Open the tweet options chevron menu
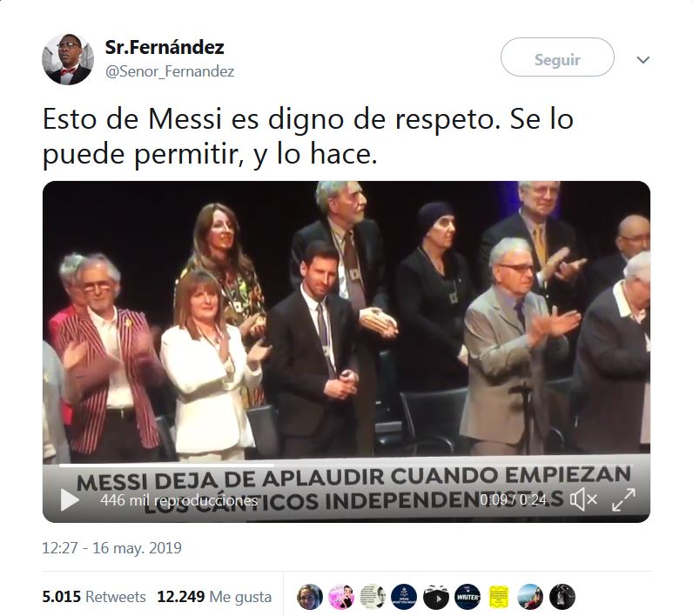Screen dimensions: 693x616 pyautogui.click(x=643, y=60)
